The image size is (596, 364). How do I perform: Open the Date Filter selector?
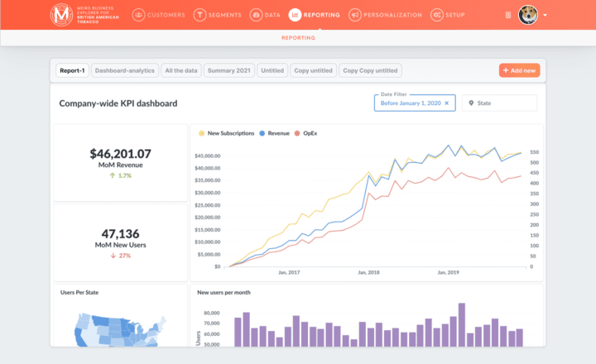coord(411,103)
